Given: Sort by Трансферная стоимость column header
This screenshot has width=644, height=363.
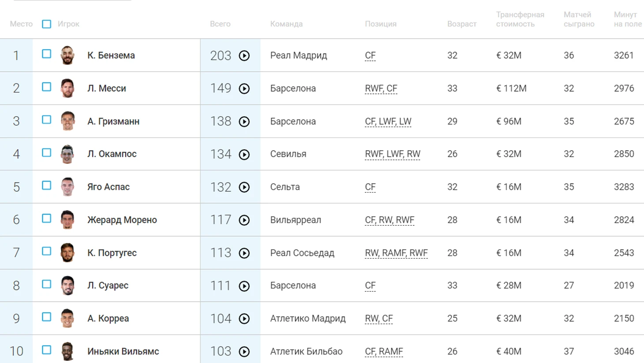Looking at the screenshot, I should pyautogui.click(x=520, y=19).
